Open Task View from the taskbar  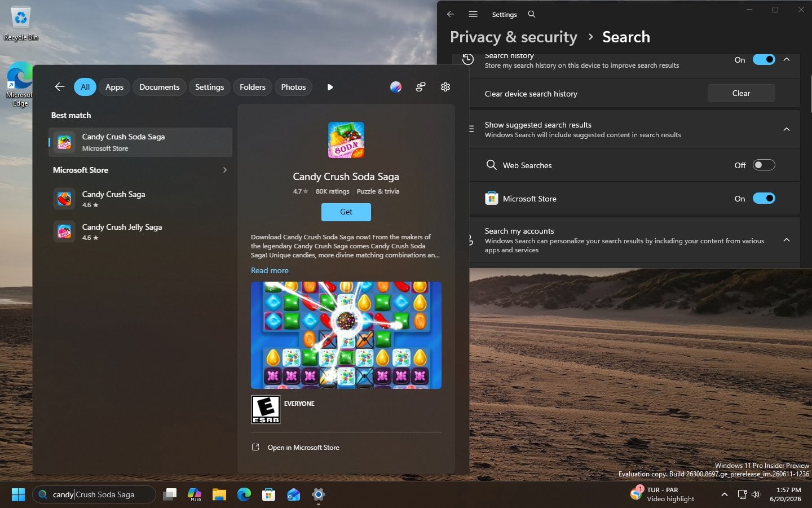[170, 494]
